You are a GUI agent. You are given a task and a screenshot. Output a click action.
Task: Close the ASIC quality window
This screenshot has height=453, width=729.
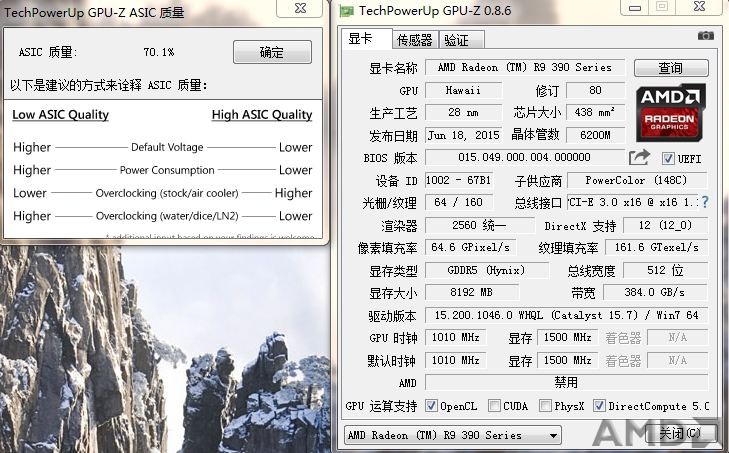(300, 8)
